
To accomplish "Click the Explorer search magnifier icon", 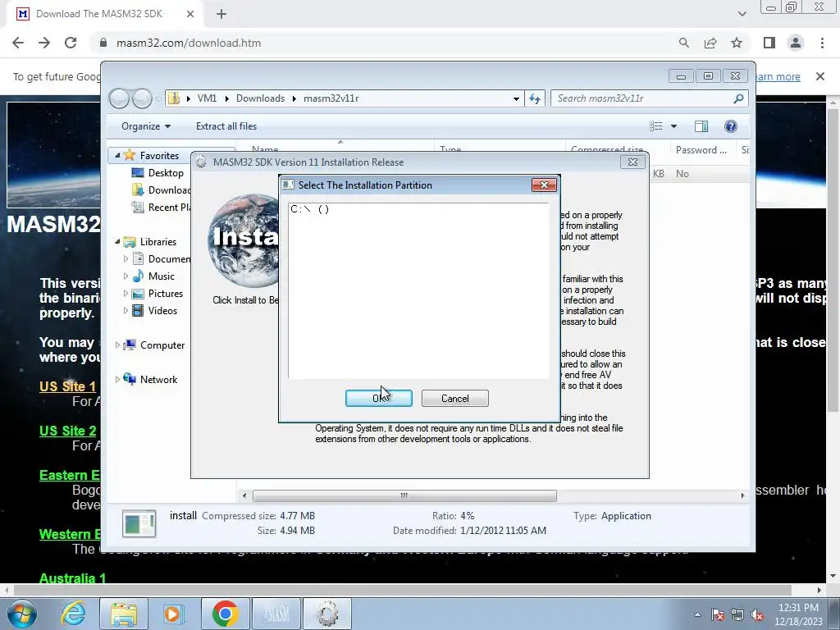I will [739, 98].
